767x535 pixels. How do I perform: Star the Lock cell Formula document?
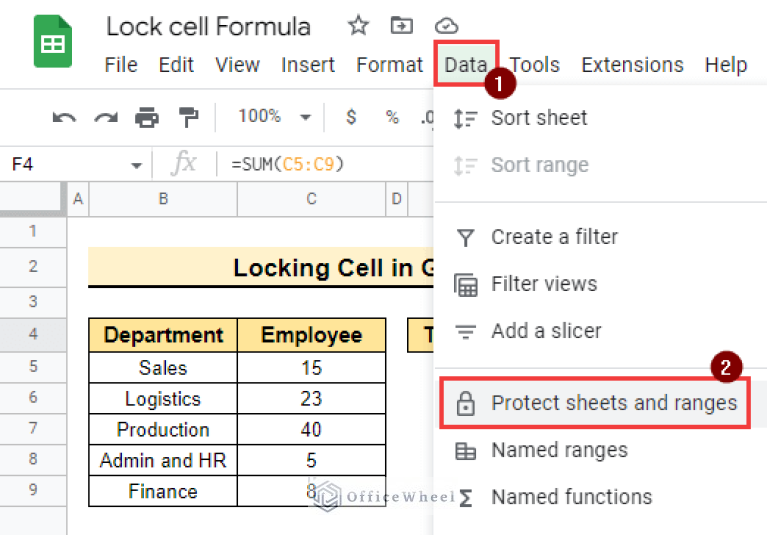pos(357,26)
